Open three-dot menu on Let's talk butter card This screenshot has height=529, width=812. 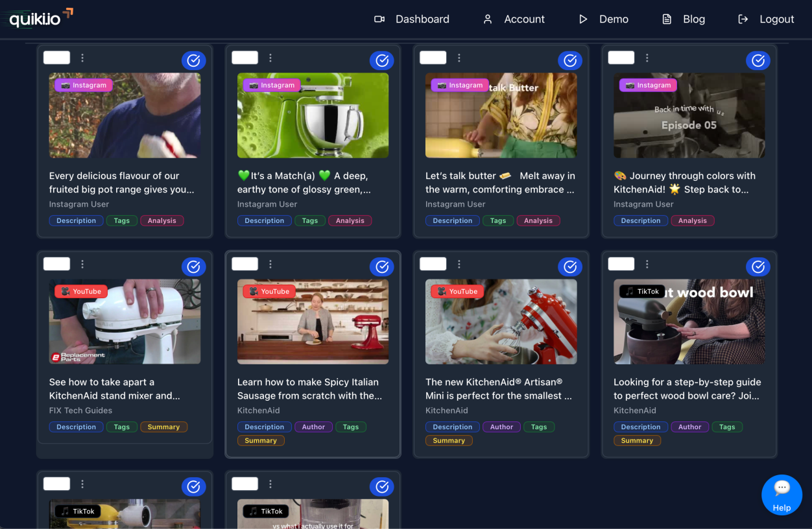click(x=459, y=58)
